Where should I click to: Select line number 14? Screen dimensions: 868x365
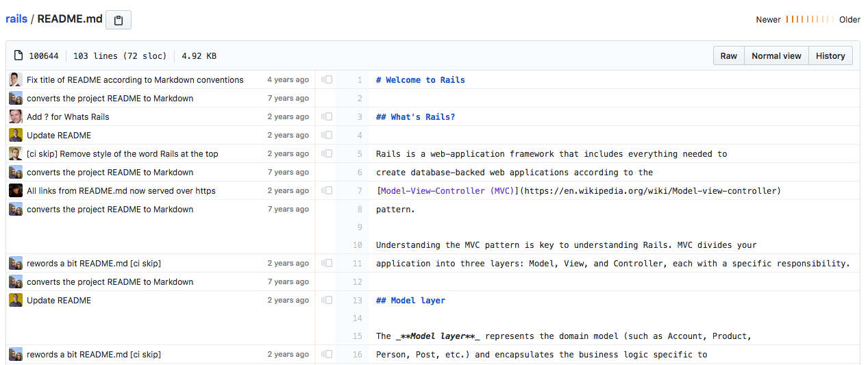click(357, 318)
